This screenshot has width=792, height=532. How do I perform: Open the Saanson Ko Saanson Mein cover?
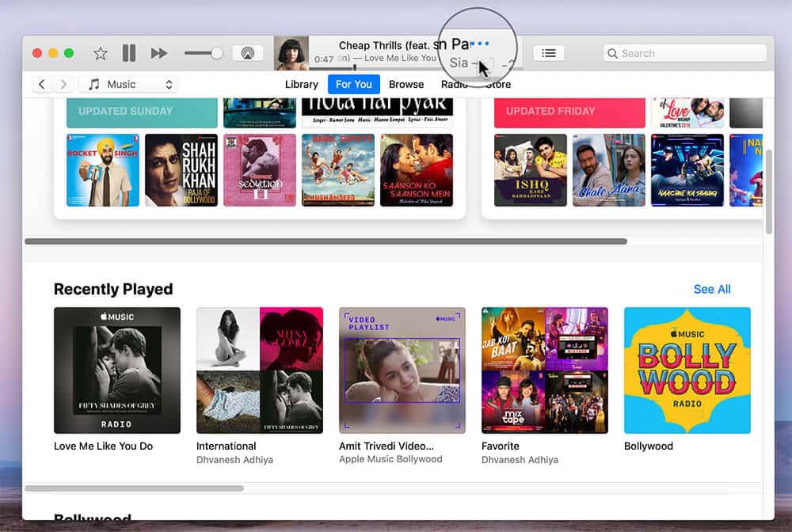tap(417, 170)
